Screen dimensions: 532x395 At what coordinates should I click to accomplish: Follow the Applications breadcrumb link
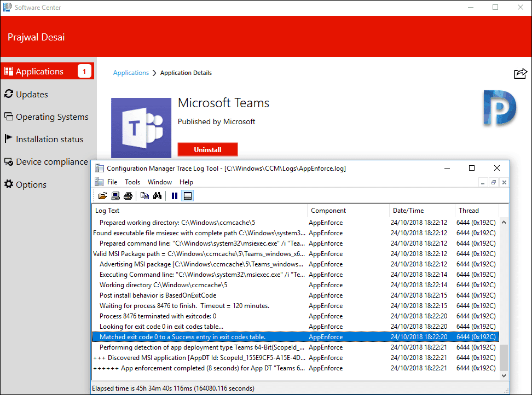(x=131, y=73)
